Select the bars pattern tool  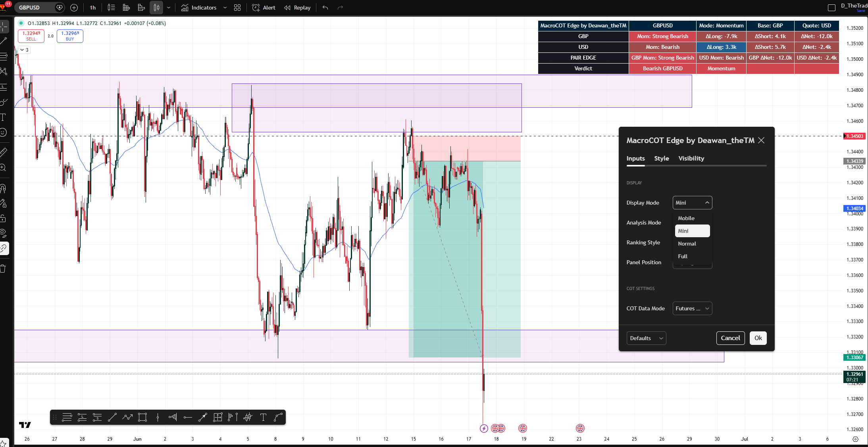click(248, 417)
